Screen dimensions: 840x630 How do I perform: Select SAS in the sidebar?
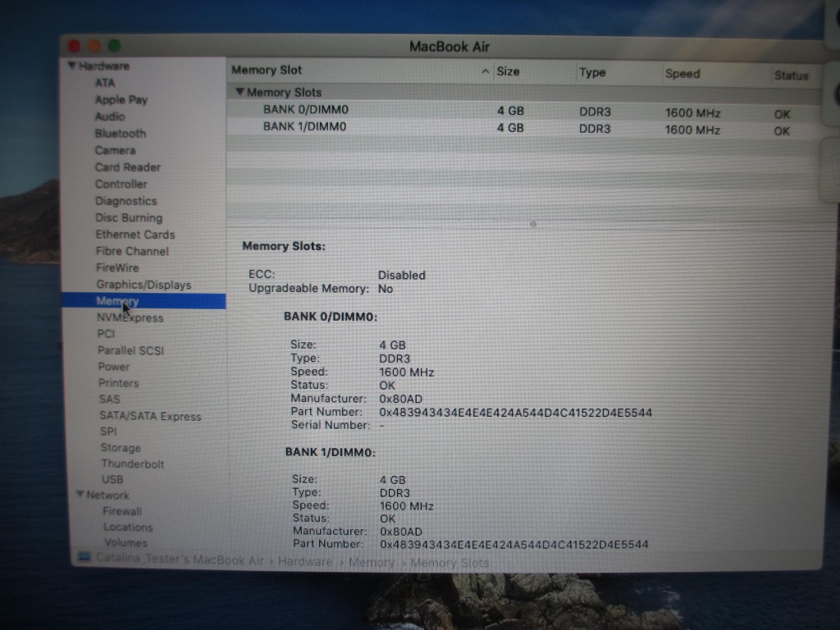(x=109, y=399)
